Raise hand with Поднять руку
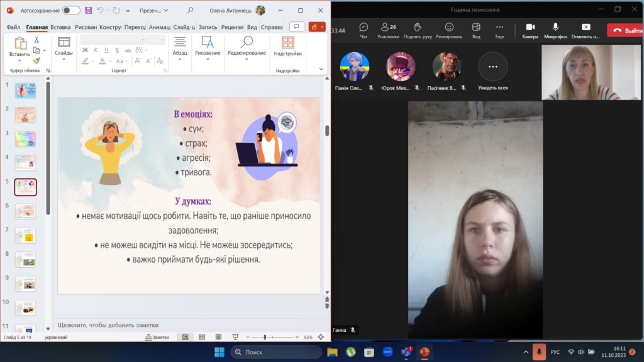The width and height of the screenshot is (644, 362). point(418,30)
